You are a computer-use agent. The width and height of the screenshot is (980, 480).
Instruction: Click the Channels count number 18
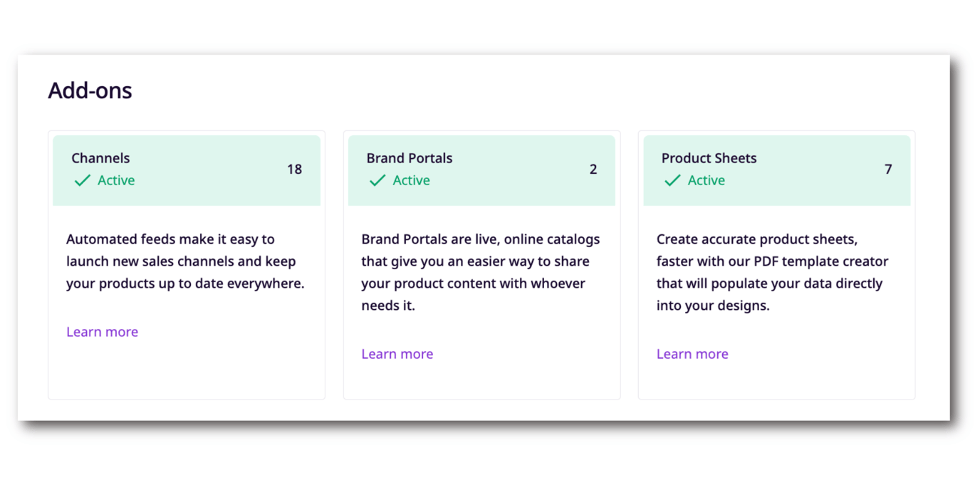[x=294, y=169]
